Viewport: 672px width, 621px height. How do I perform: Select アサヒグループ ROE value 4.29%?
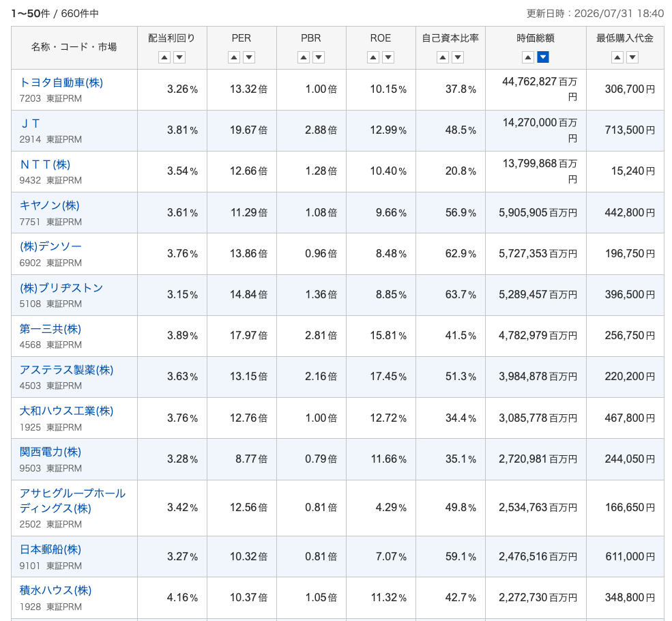[391, 508]
